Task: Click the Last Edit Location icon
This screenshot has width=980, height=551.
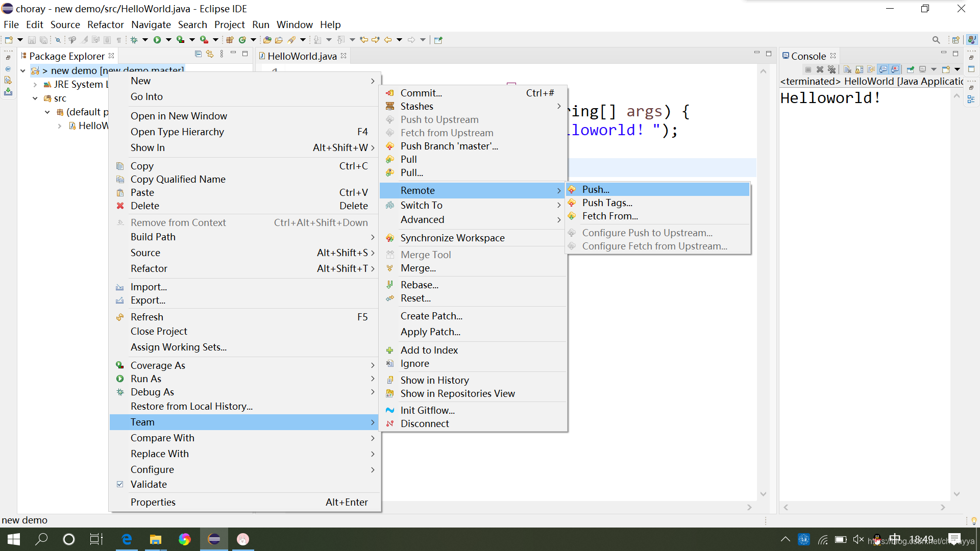Action: [x=363, y=40]
